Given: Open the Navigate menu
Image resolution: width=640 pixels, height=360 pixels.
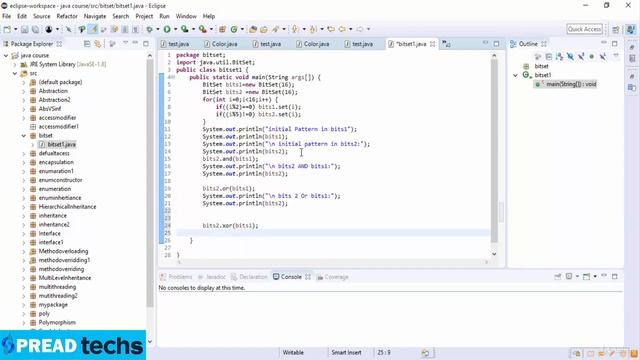Looking at the screenshot, I should tap(95, 16).
